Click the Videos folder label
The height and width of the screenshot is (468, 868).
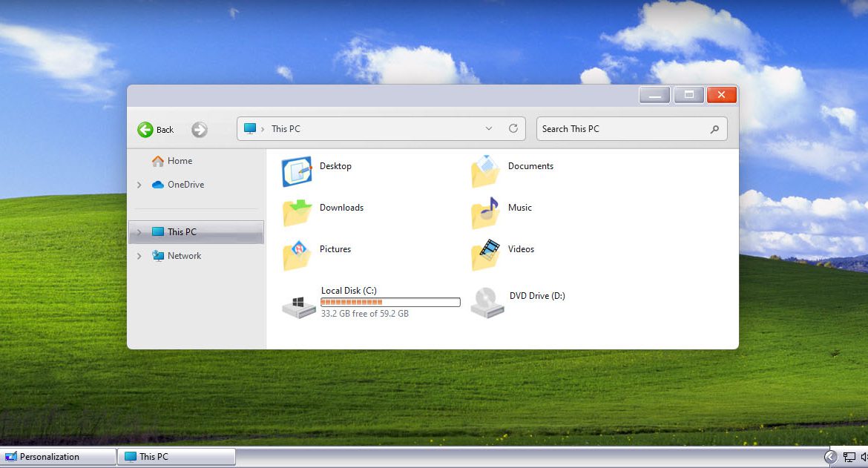[x=521, y=249]
